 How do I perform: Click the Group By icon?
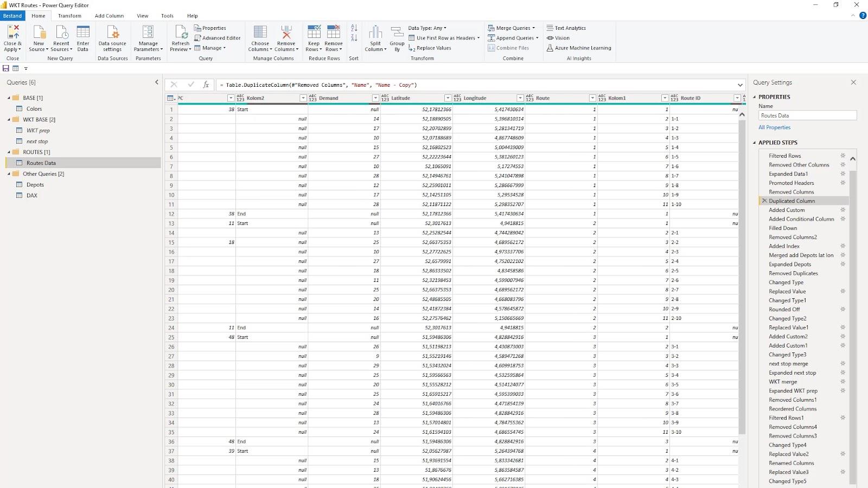point(397,31)
